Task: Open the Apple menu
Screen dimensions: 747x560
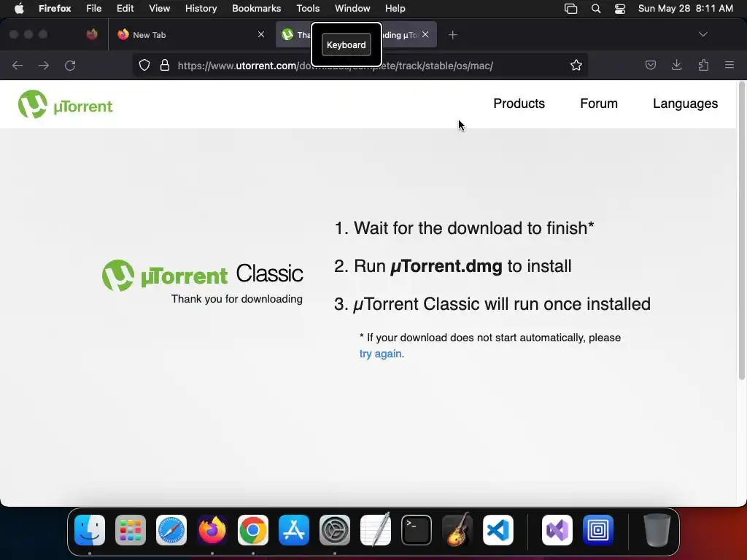Action: coord(19,9)
